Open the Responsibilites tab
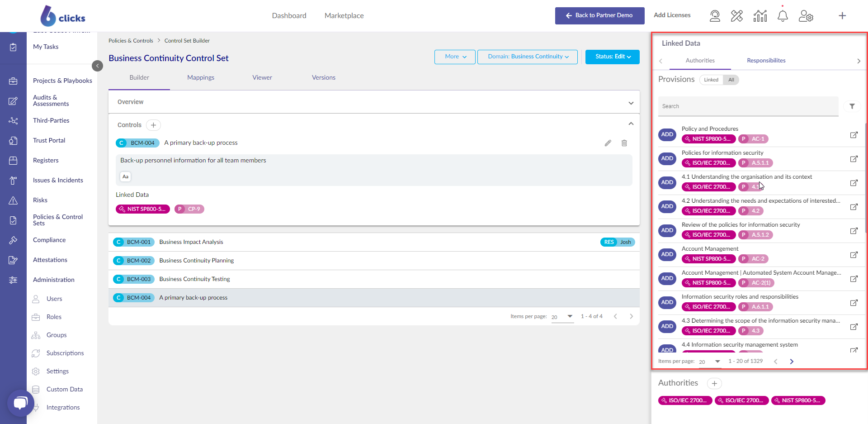The image size is (868, 424). (766, 61)
